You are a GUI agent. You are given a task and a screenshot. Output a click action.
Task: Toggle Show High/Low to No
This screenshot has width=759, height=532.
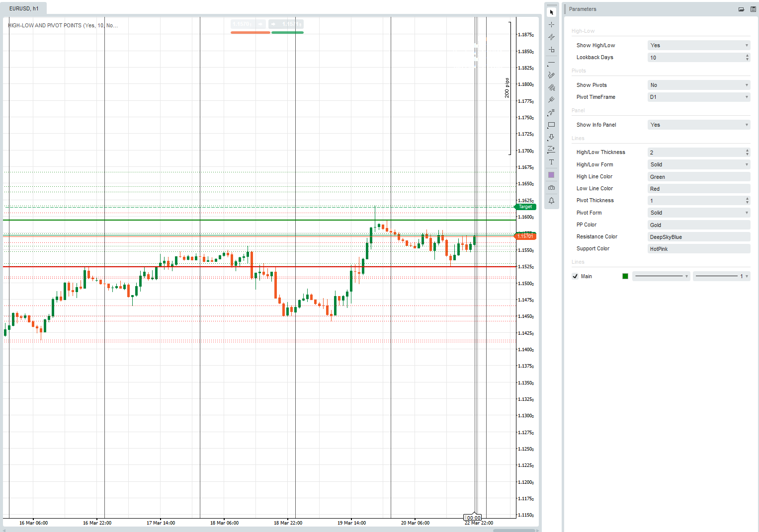[x=698, y=45]
